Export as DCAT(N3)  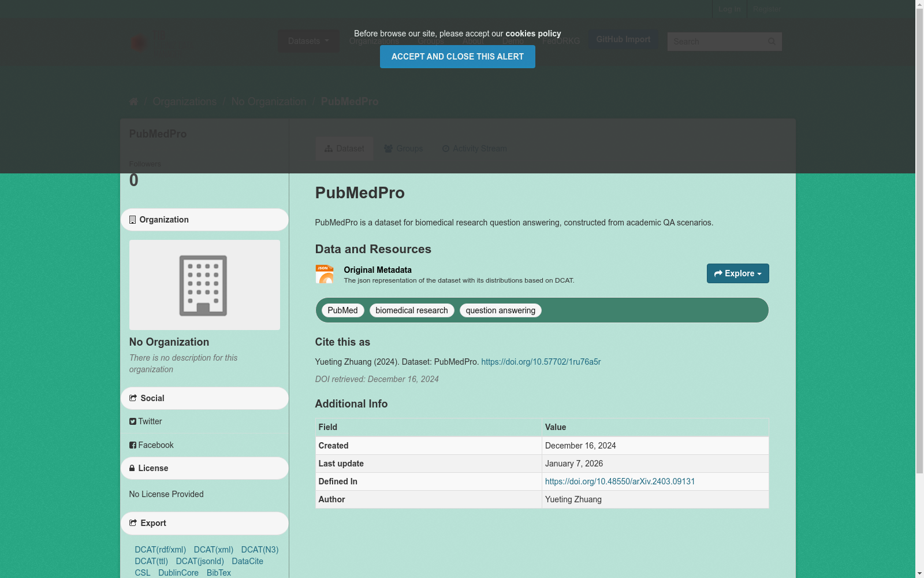260,550
